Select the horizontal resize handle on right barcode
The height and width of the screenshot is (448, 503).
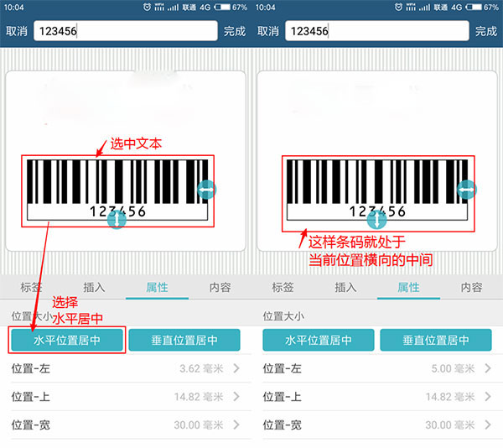pos(467,190)
